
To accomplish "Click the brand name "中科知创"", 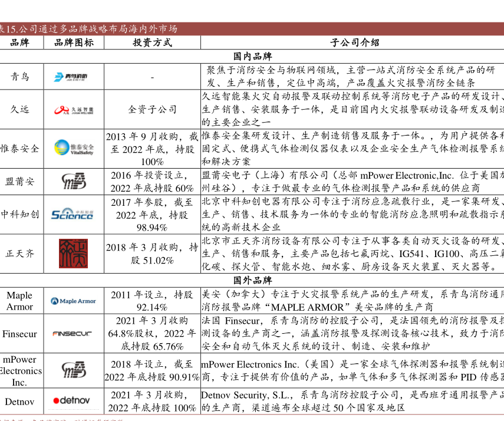I will (x=19, y=214).
